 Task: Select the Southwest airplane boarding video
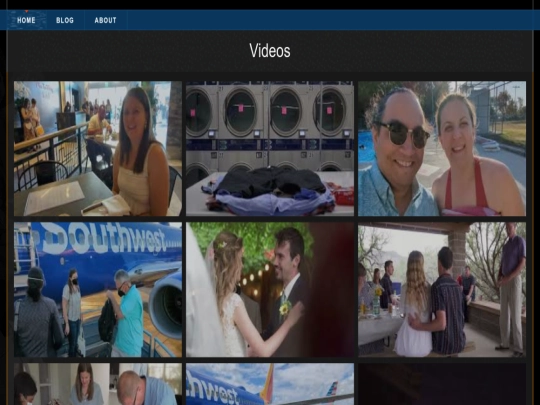click(x=98, y=289)
